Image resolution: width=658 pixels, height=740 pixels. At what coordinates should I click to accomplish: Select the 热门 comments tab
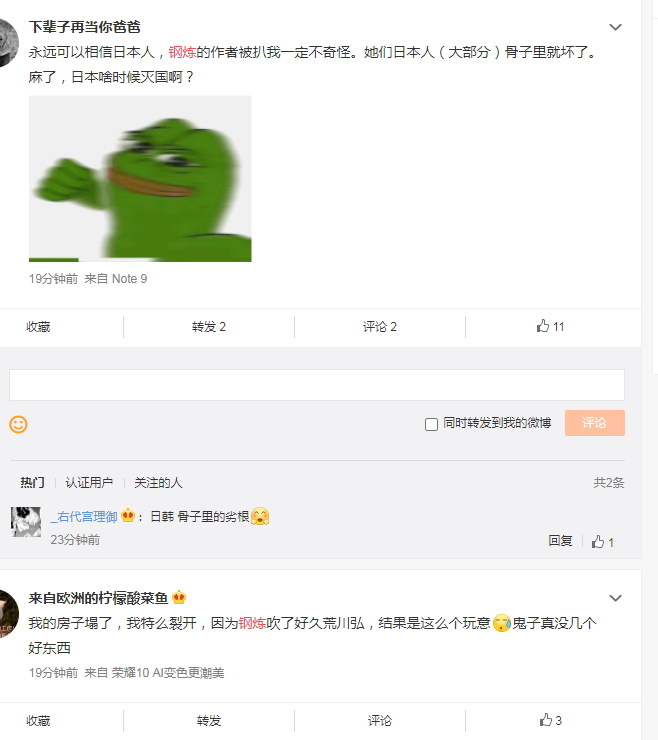(x=33, y=482)
